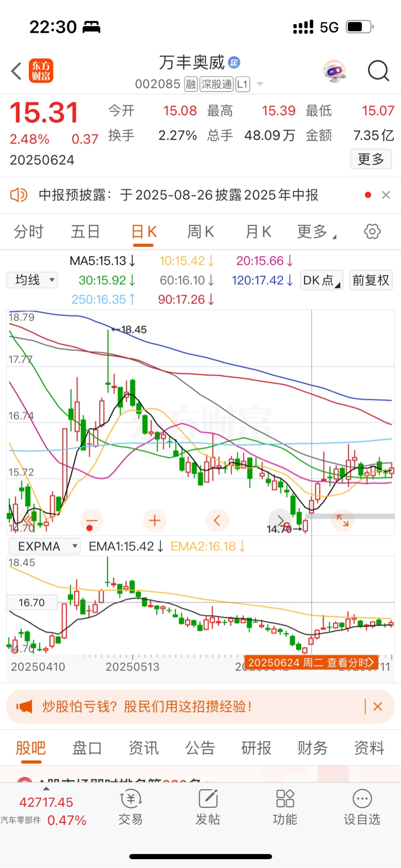Screen dimensions: 401x868
Task: Open chart settings gear icon
Action: click(x=372, y=231)
